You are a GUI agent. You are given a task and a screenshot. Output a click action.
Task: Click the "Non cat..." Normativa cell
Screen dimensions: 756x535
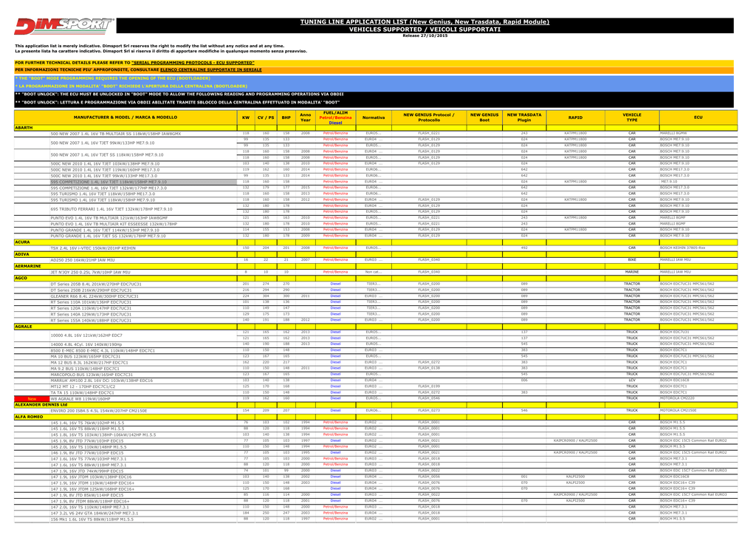click(374, 272)
